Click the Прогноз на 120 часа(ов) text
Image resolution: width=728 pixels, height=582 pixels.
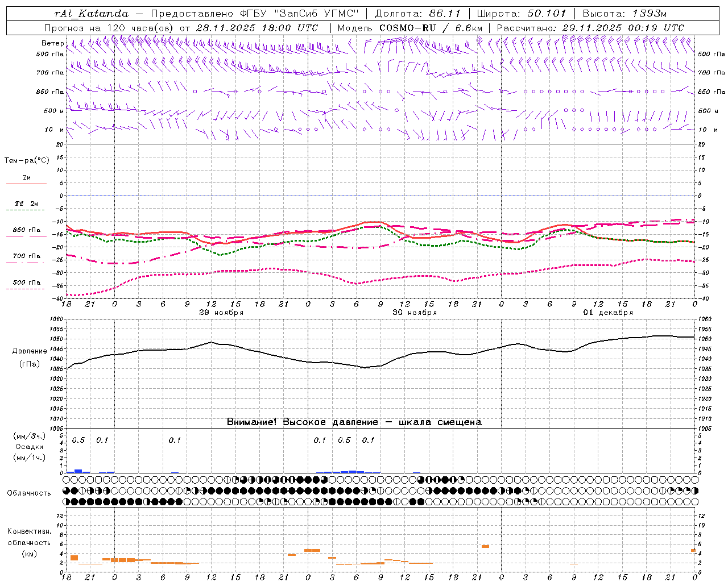pyautogui.click(x=109, y=28)
